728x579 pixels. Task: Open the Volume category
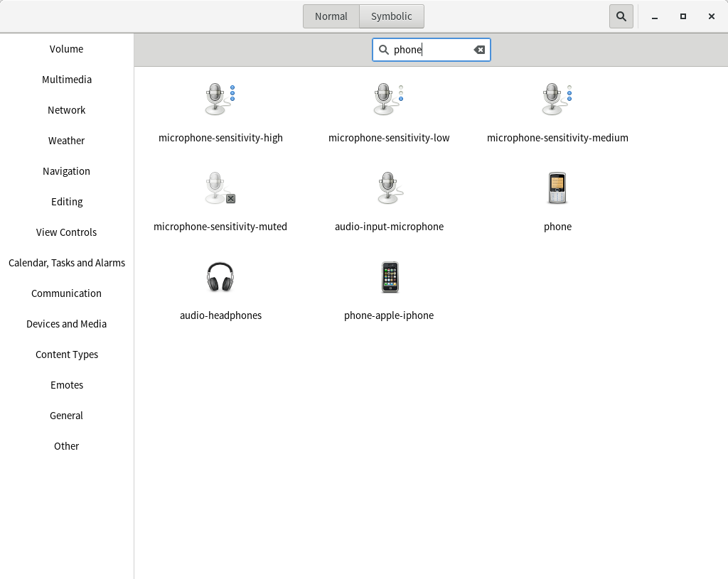coord(66,49)
